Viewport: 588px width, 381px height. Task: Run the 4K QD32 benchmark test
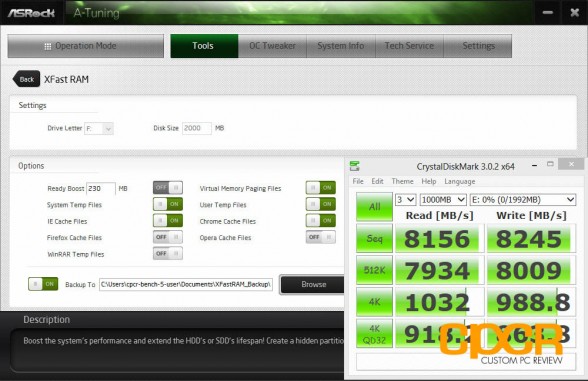click(374, 333)
